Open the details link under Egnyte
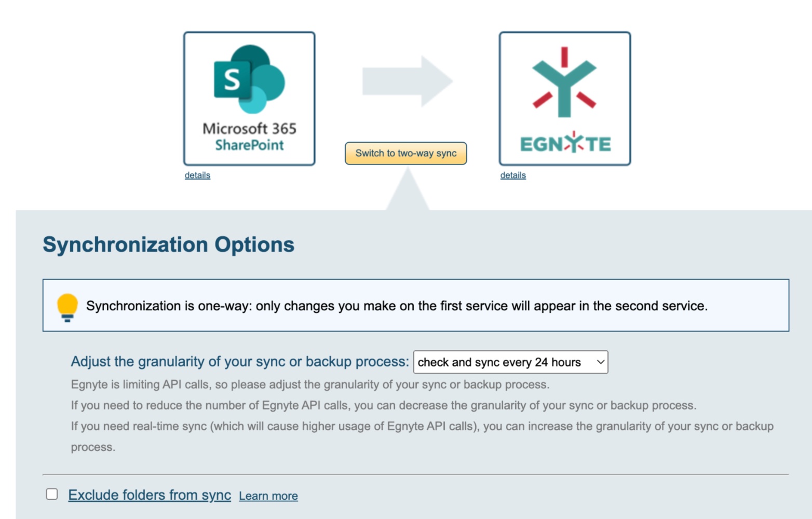The height and width of the screenshot is (519, 812). 513,175
